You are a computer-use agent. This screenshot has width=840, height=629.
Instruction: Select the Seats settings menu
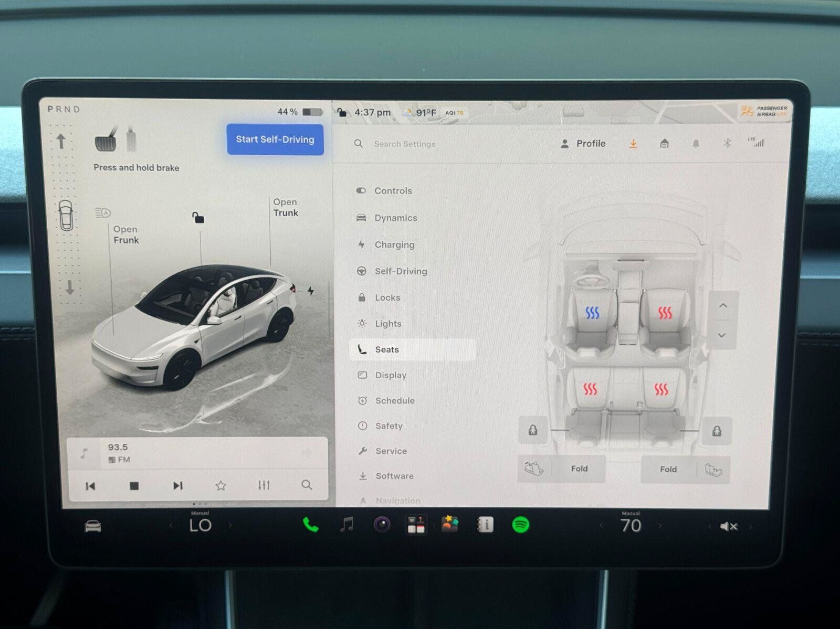(x=413, y=349)
